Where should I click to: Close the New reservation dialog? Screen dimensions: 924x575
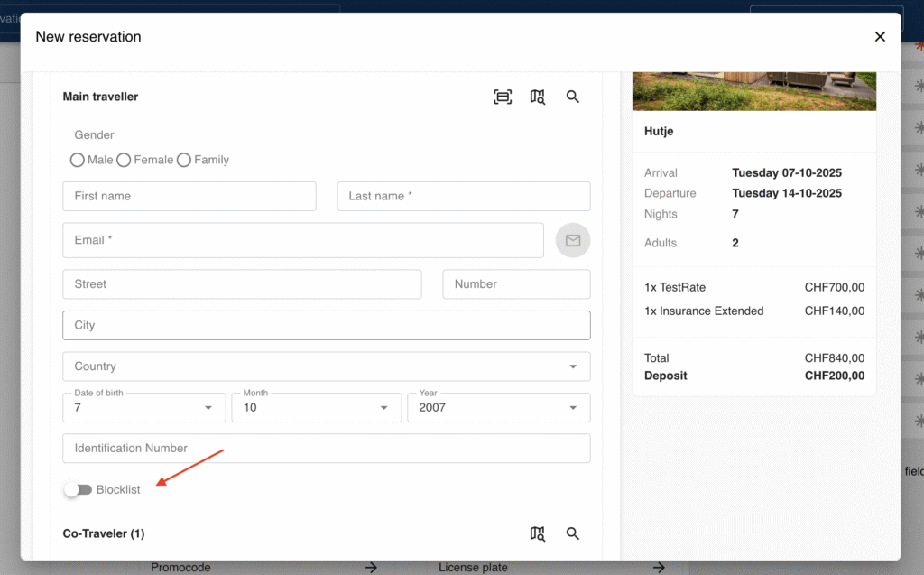pyautogui.click(x=880, y=37)
